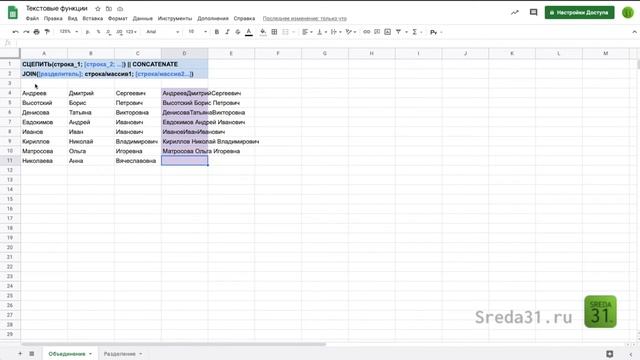
Task: Open the Инструменты menu
Action: click(175, 18)
